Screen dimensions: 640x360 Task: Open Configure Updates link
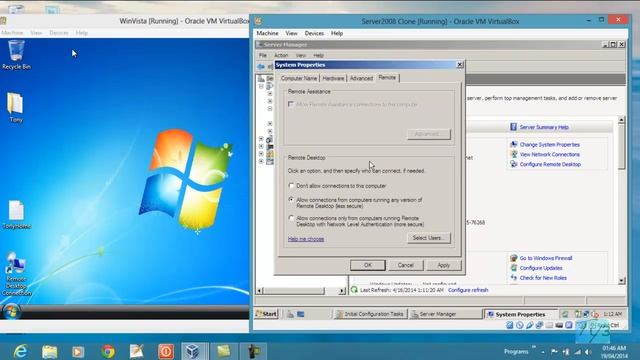point(541,268)
